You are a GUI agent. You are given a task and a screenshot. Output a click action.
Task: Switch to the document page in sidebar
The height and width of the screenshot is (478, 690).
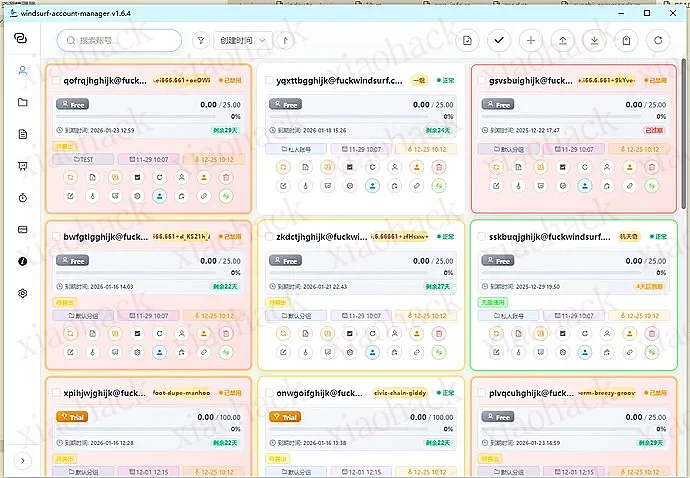pyautogui.click(x=22, y=134)
